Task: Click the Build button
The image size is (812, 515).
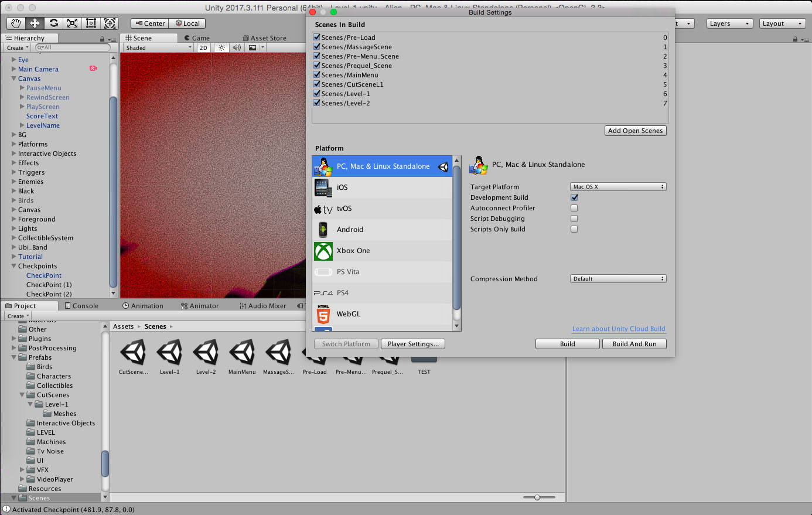Action: pos(568,344)
